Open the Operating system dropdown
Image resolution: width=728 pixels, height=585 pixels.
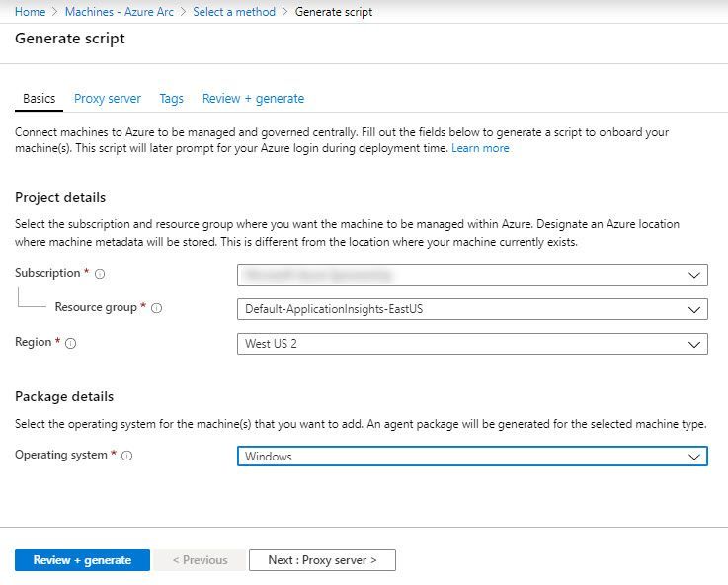[472, 457]
